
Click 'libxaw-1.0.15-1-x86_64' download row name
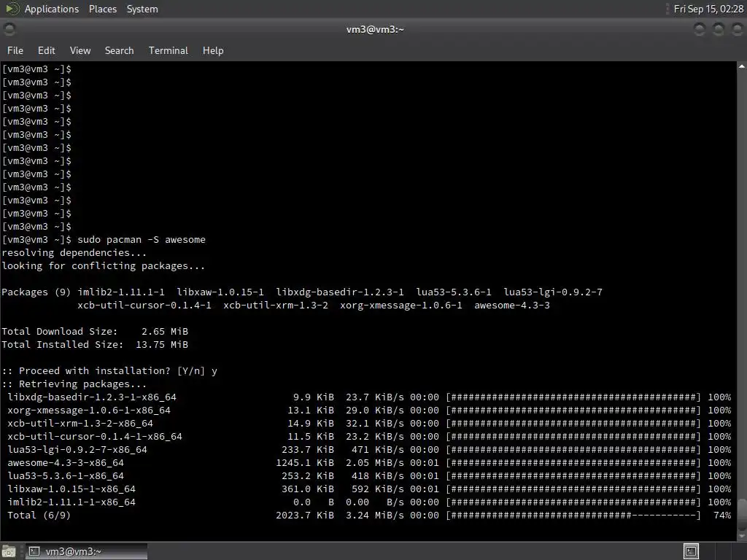pos(71,489)
